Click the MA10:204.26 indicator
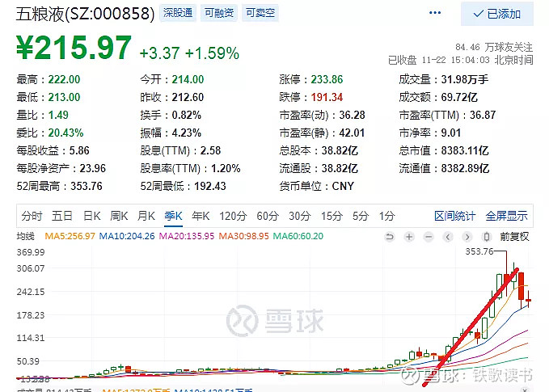 127,236
